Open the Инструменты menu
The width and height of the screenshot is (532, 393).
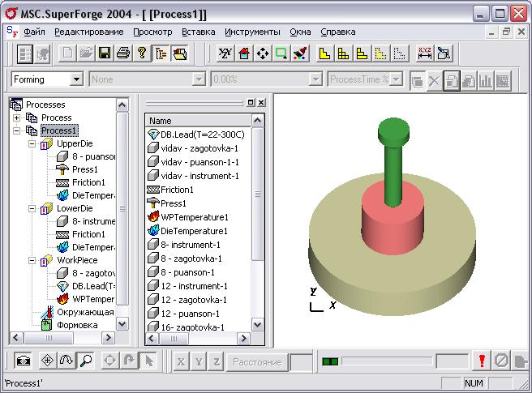coord(252,32)
